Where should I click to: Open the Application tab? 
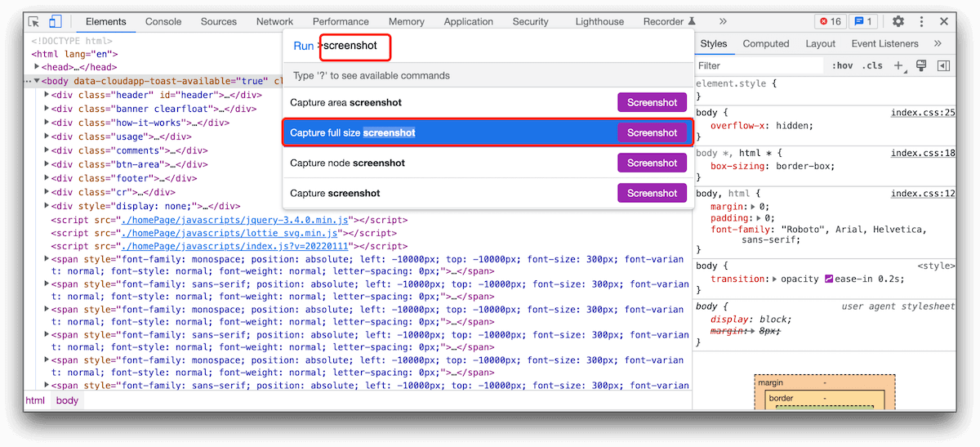click(469, 22)
